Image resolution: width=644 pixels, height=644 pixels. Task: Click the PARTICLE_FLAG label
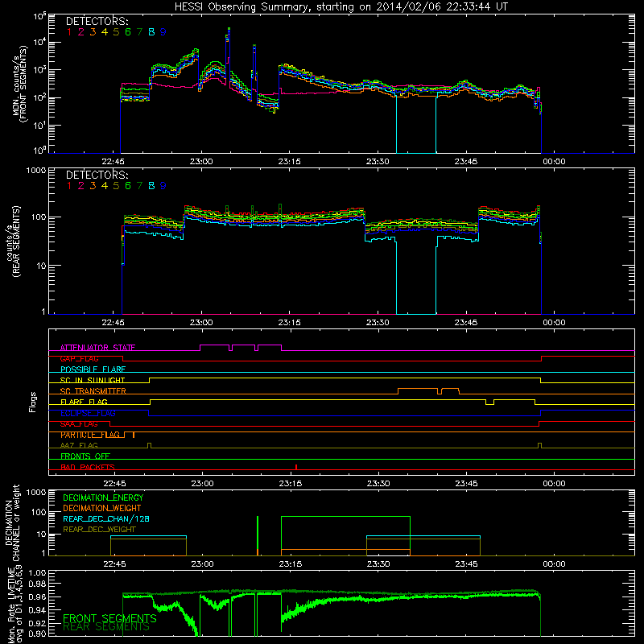point(90,435)
